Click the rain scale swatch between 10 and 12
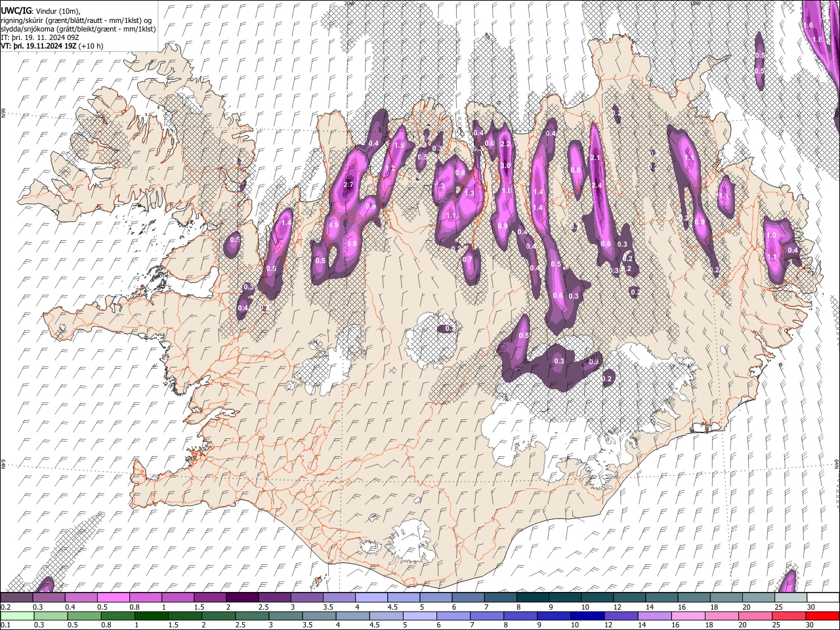Viewport: 840px width, 630px height. click(x=589, y=616)
